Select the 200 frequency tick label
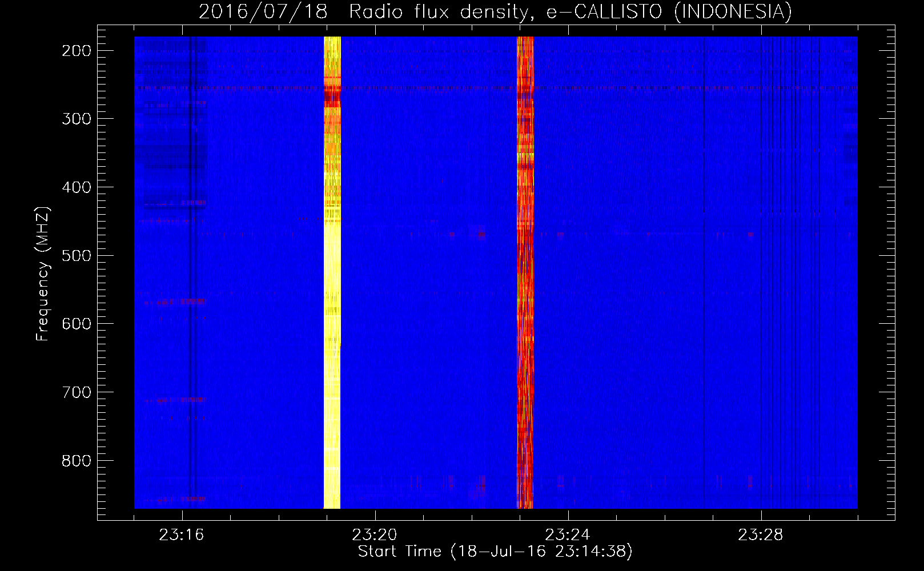 point(77,51)
